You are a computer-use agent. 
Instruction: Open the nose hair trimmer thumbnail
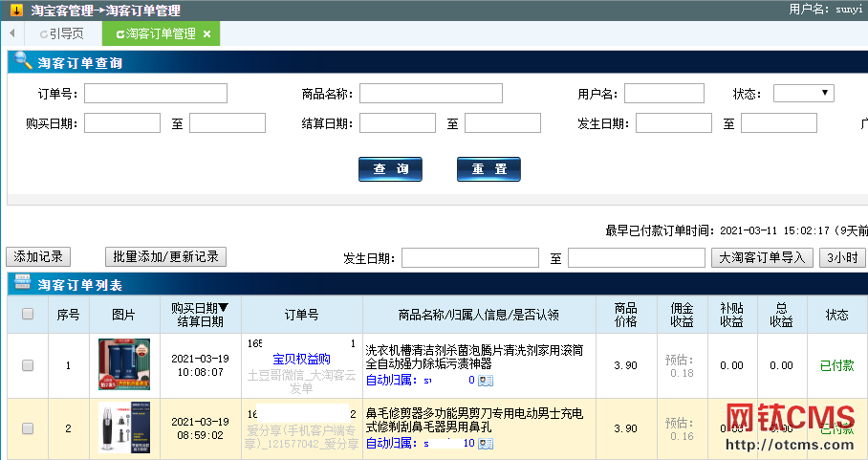[x=124, y=427]
